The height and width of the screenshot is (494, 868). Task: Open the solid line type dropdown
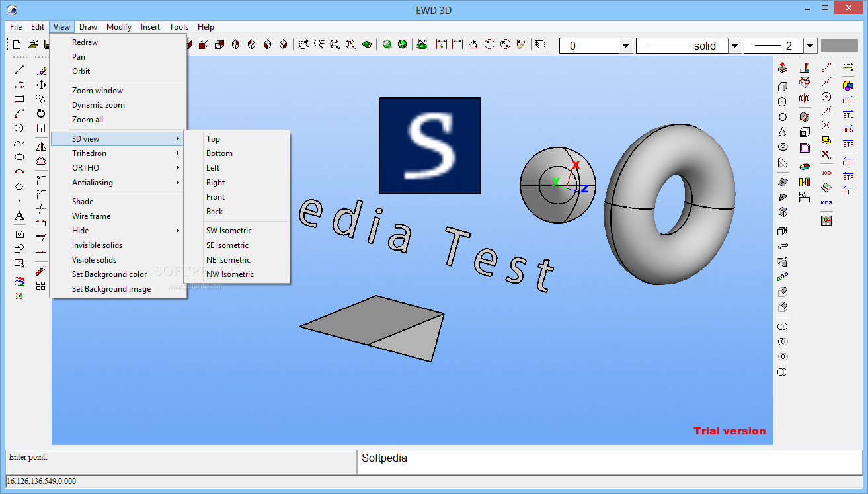(734, 46)
